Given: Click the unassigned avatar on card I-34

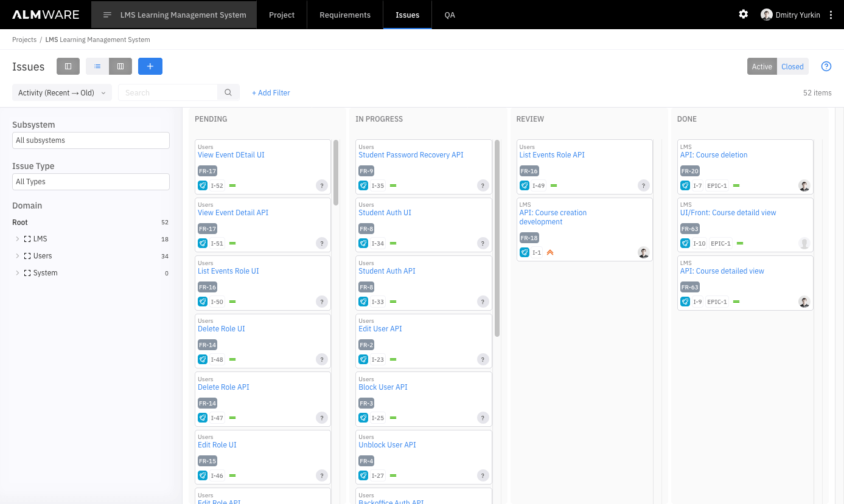Looking at the screenshot, I should click(x=483, y=244).
